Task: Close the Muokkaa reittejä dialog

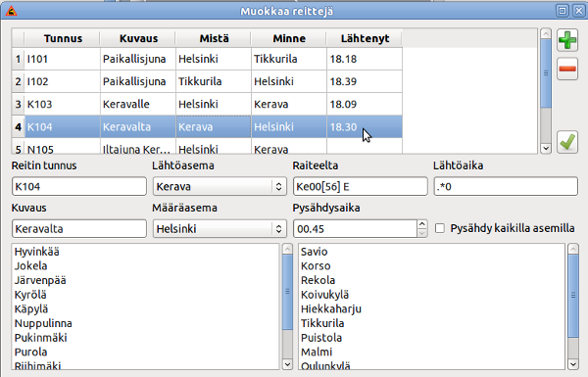Action: tap(578, 11)
